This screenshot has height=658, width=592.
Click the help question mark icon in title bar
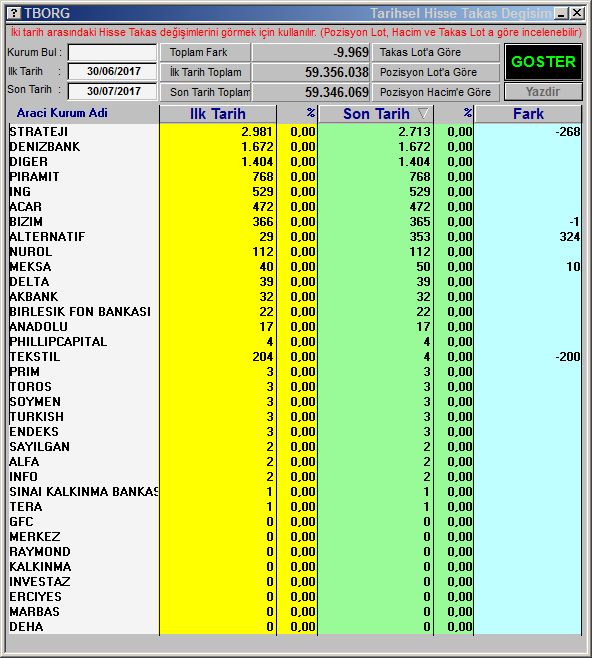pos(14,13)
